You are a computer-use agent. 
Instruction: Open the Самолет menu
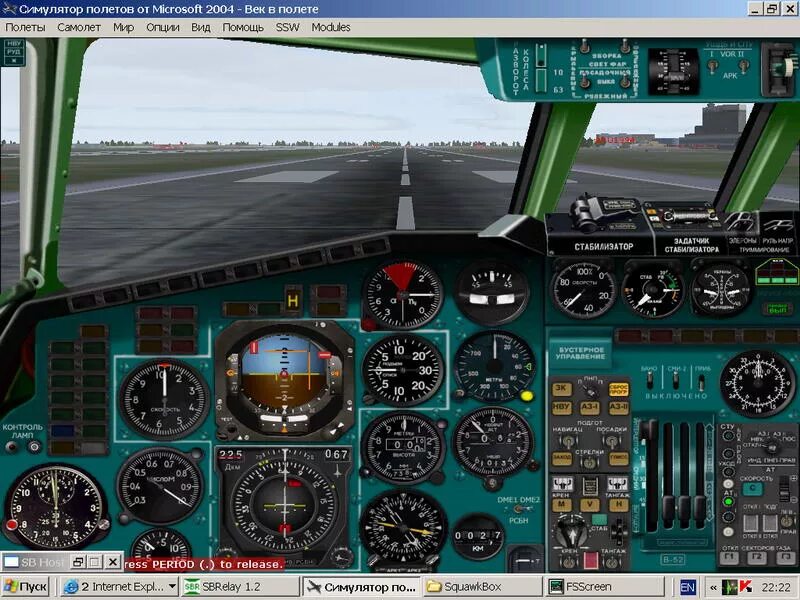(x=79, y=28)
